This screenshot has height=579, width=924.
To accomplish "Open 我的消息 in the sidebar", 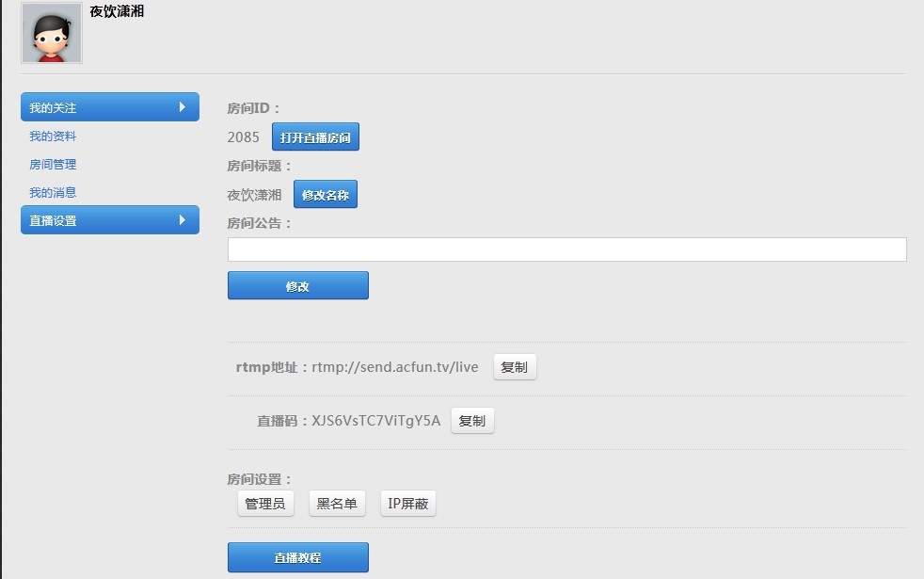I will click(x=53, y=193).
